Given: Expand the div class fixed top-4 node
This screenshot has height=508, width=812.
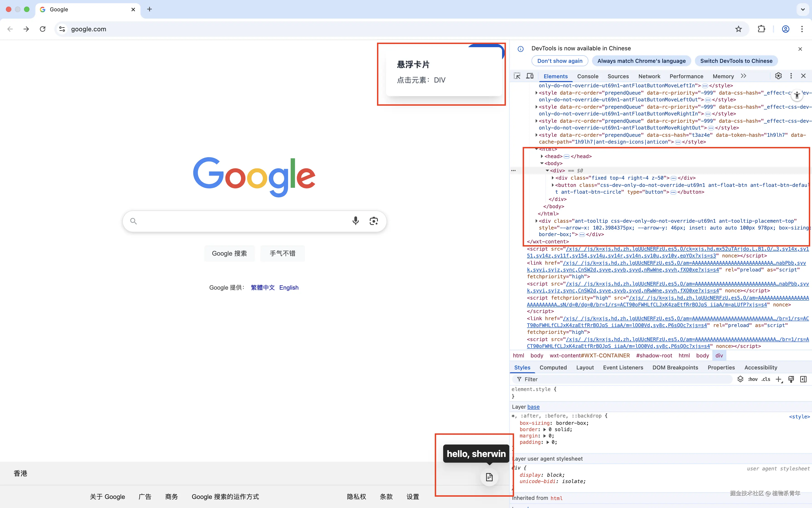Looking at the screenshot, I should coord(553,178).
